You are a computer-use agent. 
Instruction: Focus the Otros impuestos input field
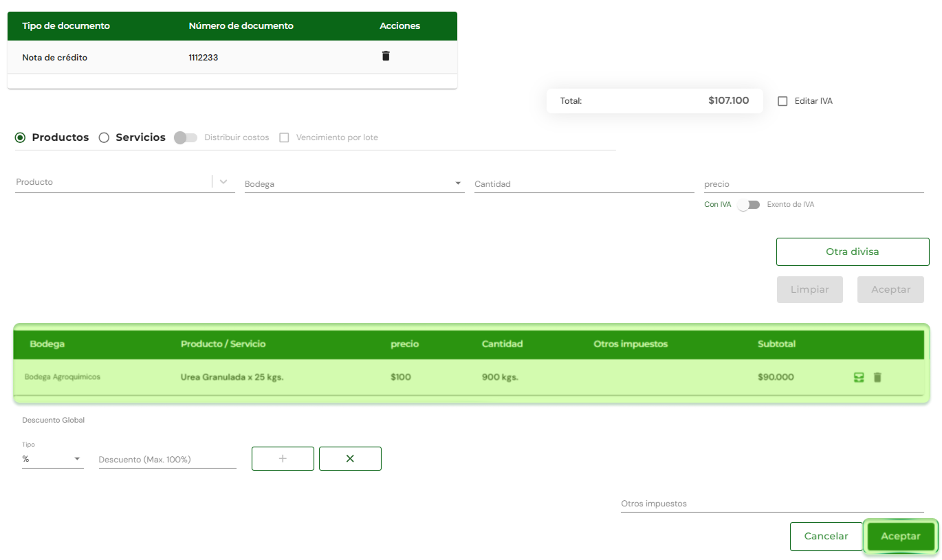coord(772,503)
